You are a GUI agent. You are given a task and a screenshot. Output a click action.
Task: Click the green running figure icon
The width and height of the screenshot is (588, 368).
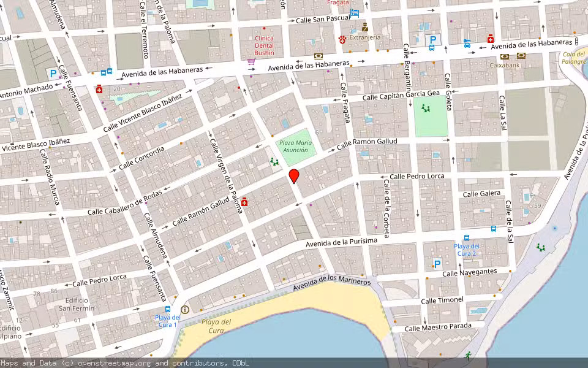pos(467,355)
